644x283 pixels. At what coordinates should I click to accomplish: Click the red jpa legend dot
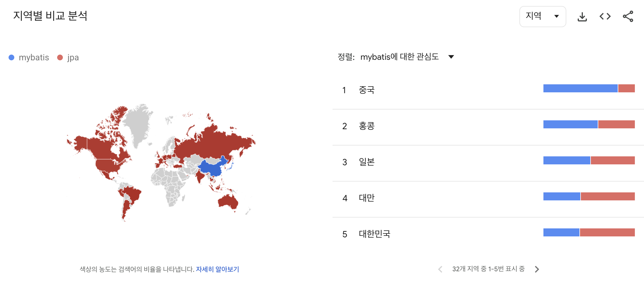tap(60, 57)
